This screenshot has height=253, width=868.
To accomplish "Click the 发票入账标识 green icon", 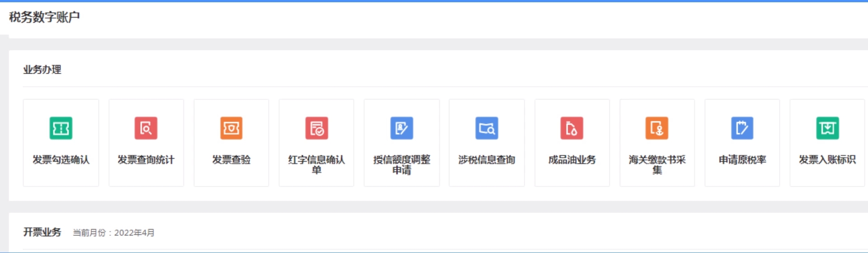I will (827, 128).
